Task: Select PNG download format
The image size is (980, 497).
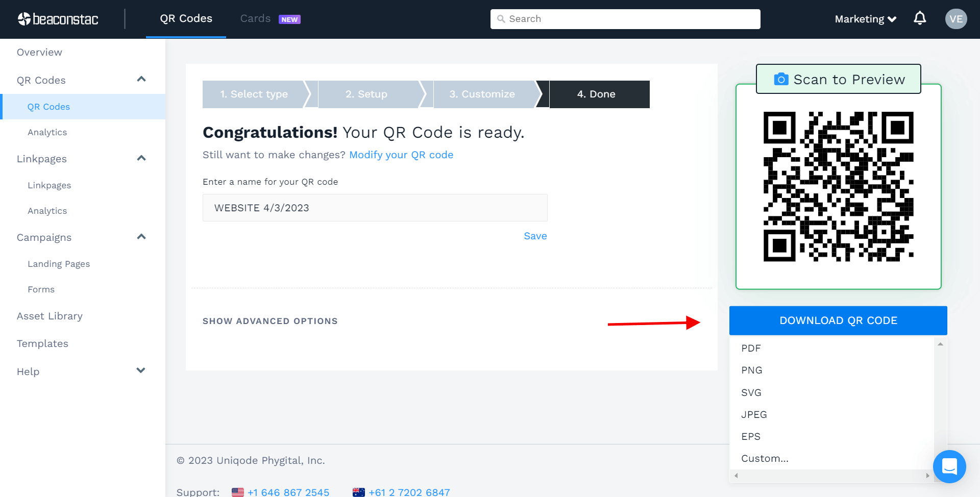Action: pos(752,370)
